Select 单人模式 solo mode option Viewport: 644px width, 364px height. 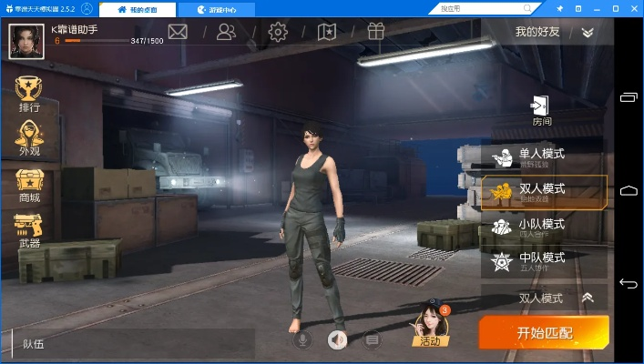click(x=542, y=157)
